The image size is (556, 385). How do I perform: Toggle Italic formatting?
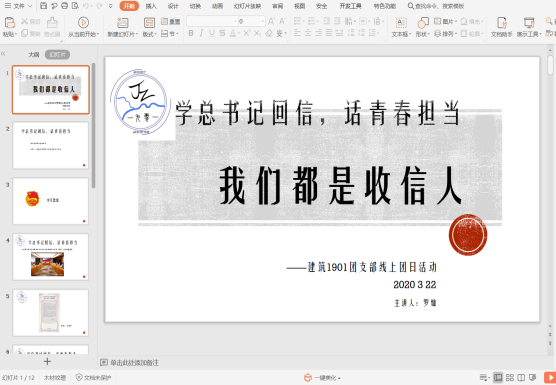tap(201, 33)
